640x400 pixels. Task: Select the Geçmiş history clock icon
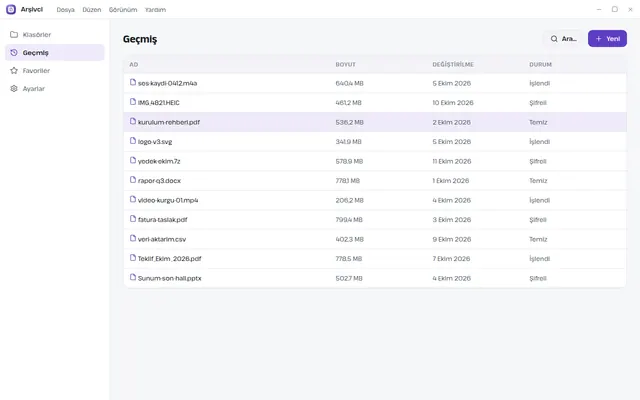click(14, 53)
